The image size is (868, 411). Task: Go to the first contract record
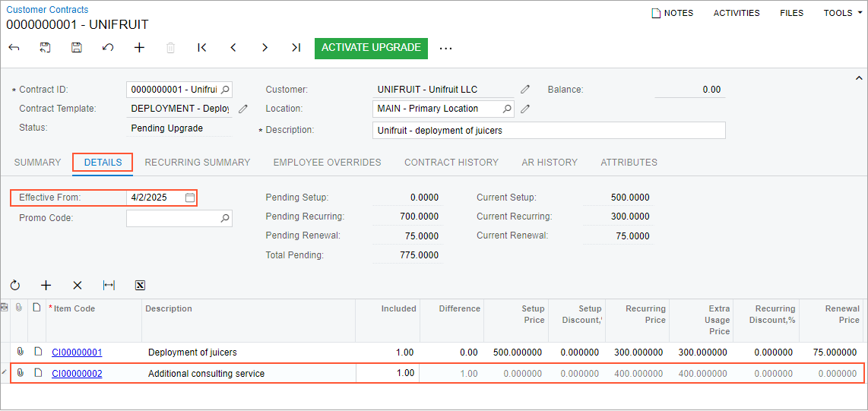(x=202, y=48)
